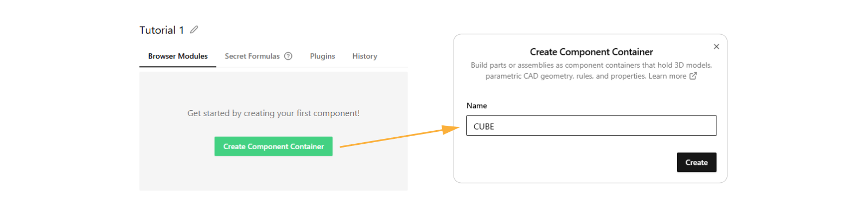Click the Name label above the field
The image size is (868, 217).
477,106
